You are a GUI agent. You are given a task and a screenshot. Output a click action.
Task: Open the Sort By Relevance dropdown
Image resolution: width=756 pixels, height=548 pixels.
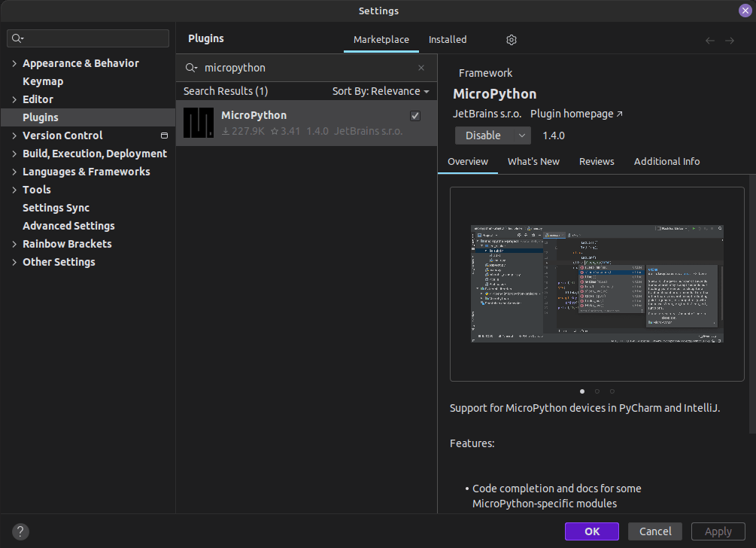(381, 91)
